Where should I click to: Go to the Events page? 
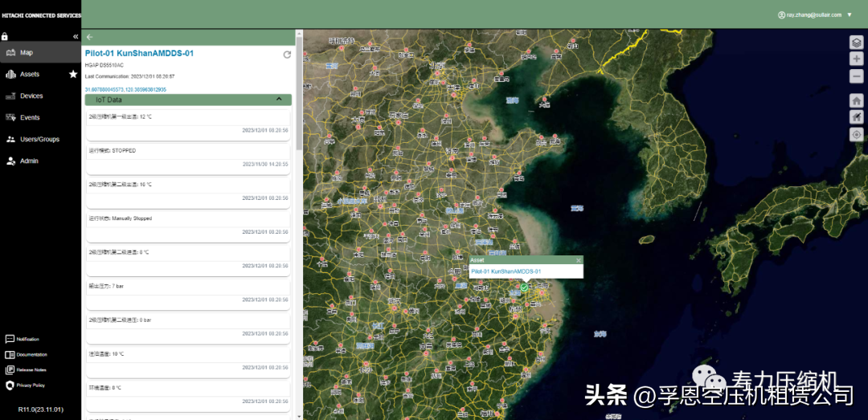[30, 117]
